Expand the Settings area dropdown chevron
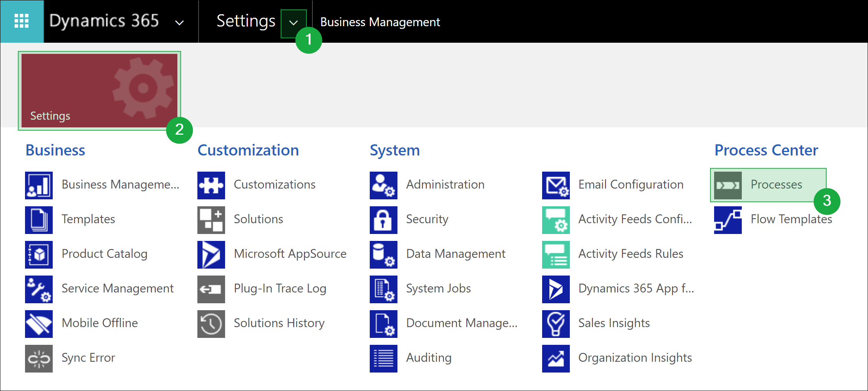The height and width of the screenshot is (391, 868). point(294,23)
